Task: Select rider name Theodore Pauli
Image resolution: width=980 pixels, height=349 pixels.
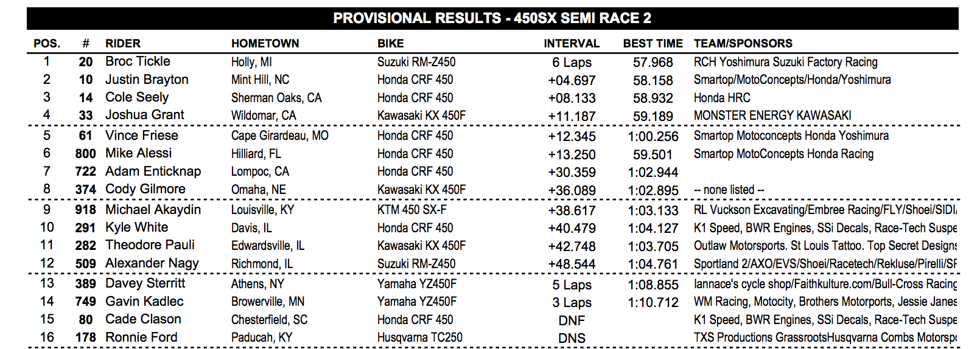Action: pos(150,245)
